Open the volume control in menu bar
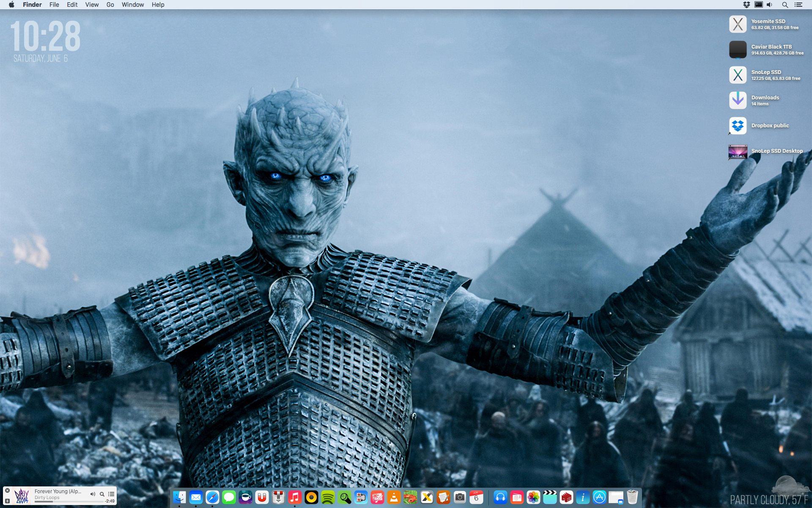Image resolution: width=812 pixels, height=508 pixels. pyautogui.click(x=770, y=5)
